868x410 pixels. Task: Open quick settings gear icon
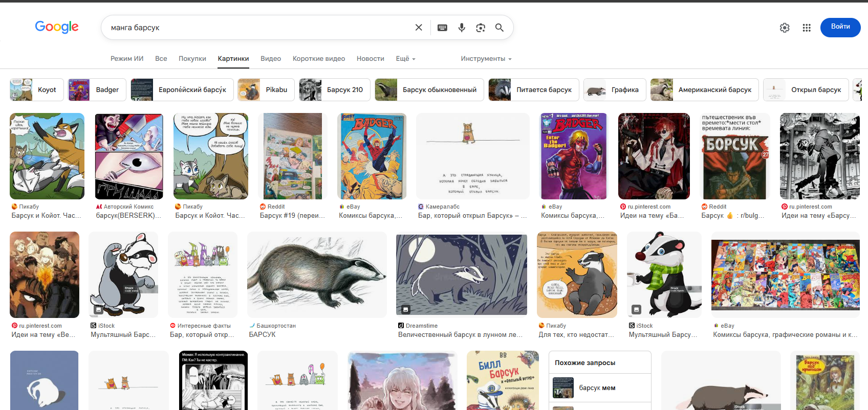(785, 28)
